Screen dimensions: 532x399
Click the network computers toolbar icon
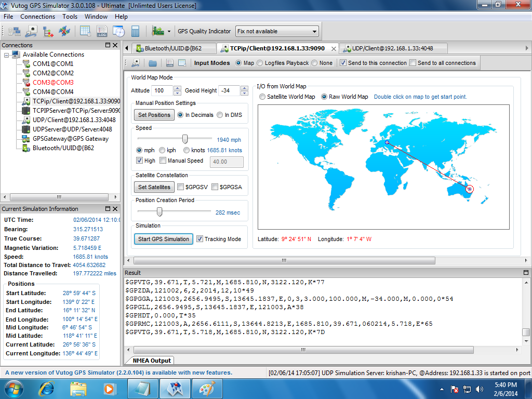(x=14, y=31)
